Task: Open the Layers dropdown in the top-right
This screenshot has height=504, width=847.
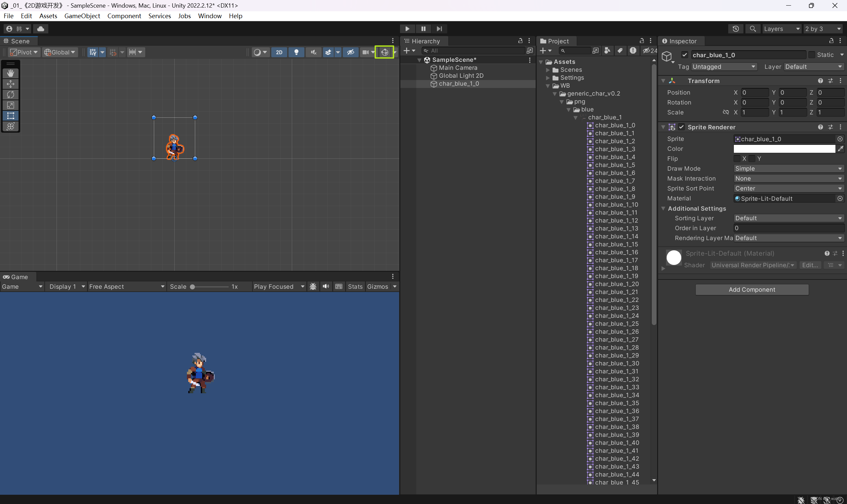Action: coord(782,28)
